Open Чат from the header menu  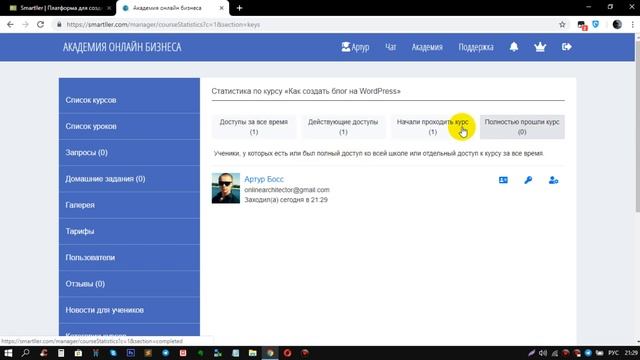(x=391, y=47)
